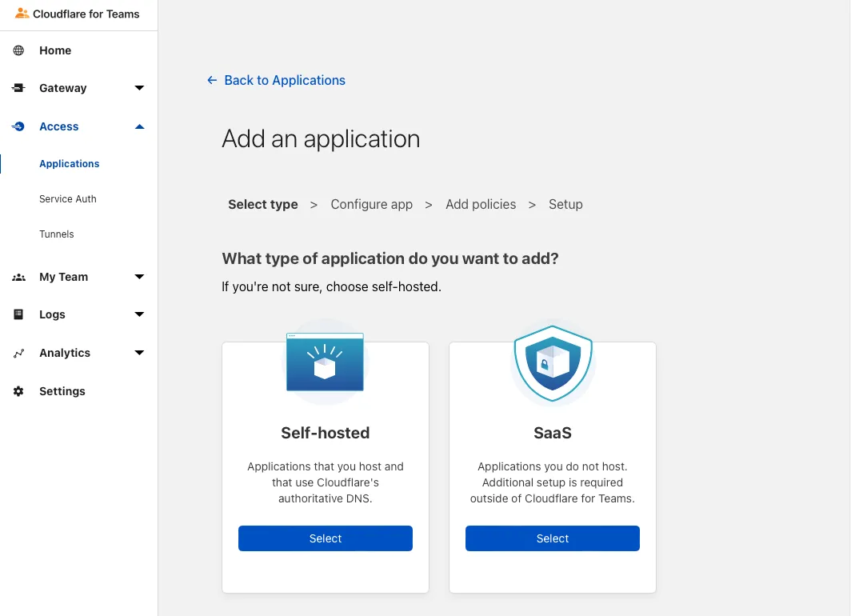Click the Access shield icon
Viewport: 851px width, 616px height.
[18, 126]
